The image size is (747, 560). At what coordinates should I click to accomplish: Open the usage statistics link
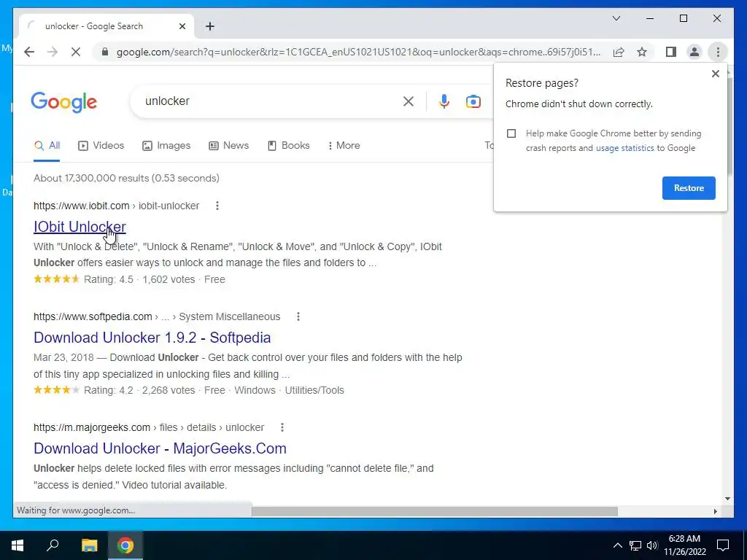tap(624, 148)
